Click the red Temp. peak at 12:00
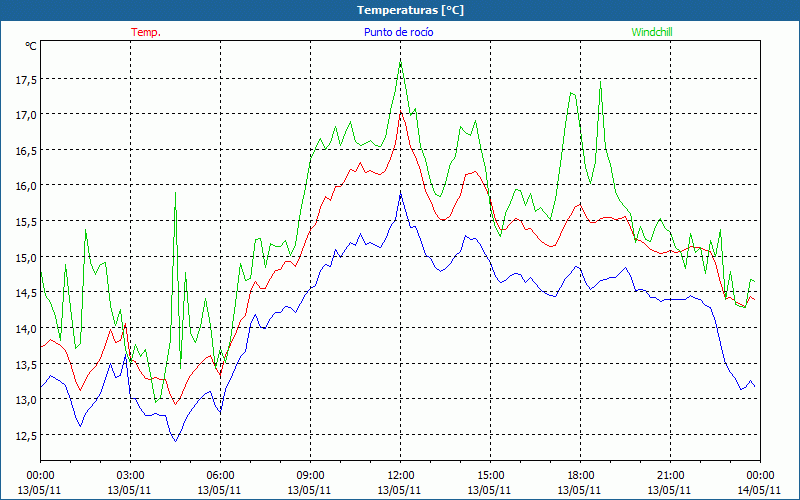This screenshot has width=800, height=500. coord(401,112)
